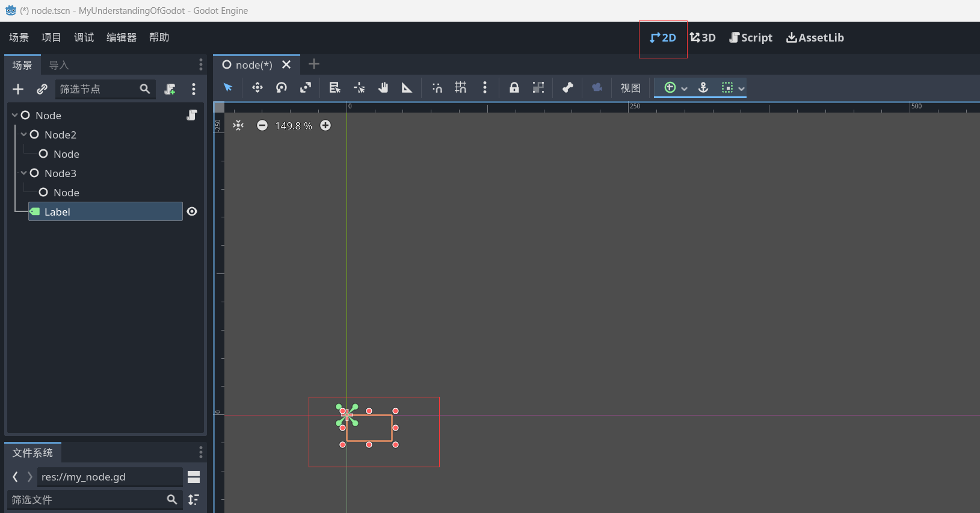Click the camera preview override icon

click(x=597, y=88)
